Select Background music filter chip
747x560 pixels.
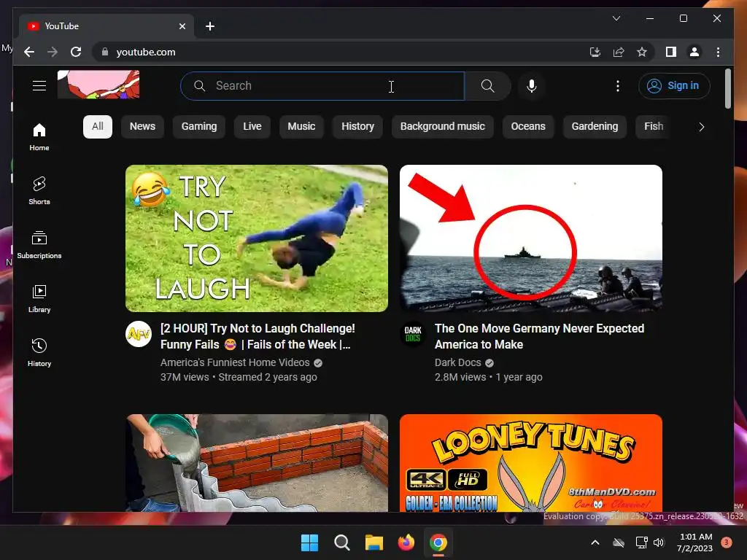pyautogui.click(x=442, y=127)
